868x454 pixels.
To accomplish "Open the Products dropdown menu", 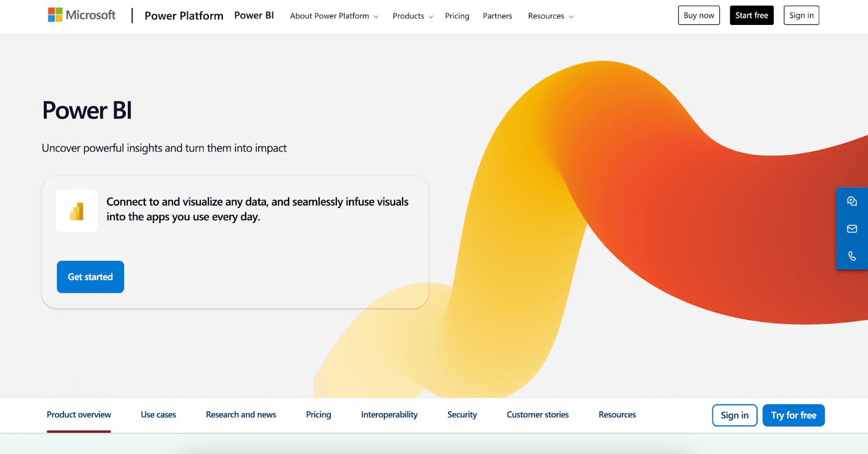I will pos(413,16).
